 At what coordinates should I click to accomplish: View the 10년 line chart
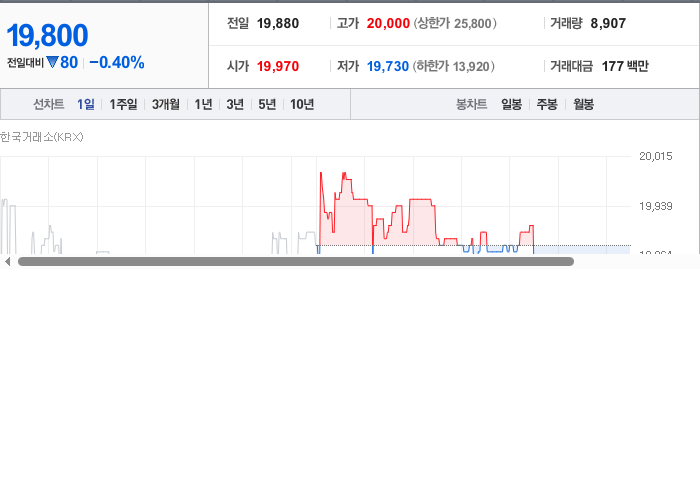[302, 104]
